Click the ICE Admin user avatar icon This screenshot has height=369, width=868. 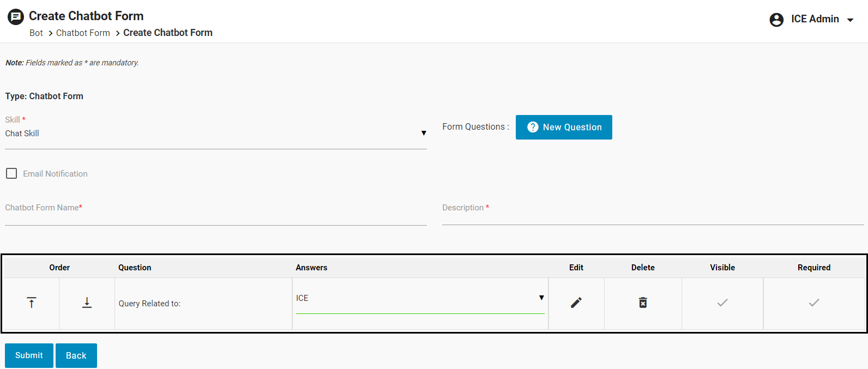pyautogui.click(x=776, y=20)
